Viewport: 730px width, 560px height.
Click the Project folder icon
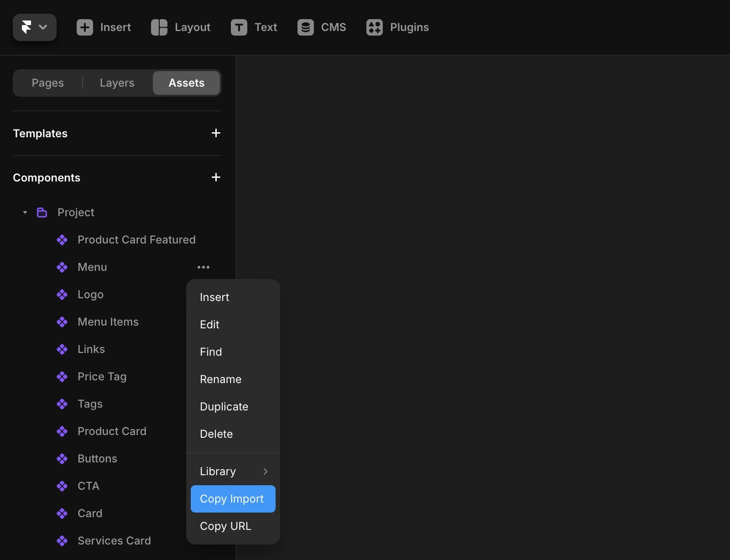tap(42, 213)
